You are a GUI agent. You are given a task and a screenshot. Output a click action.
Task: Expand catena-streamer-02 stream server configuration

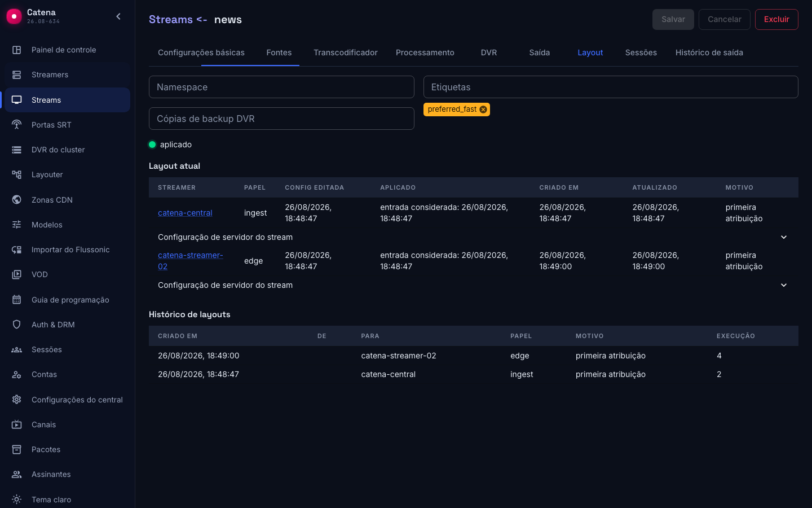click(784, 285)
